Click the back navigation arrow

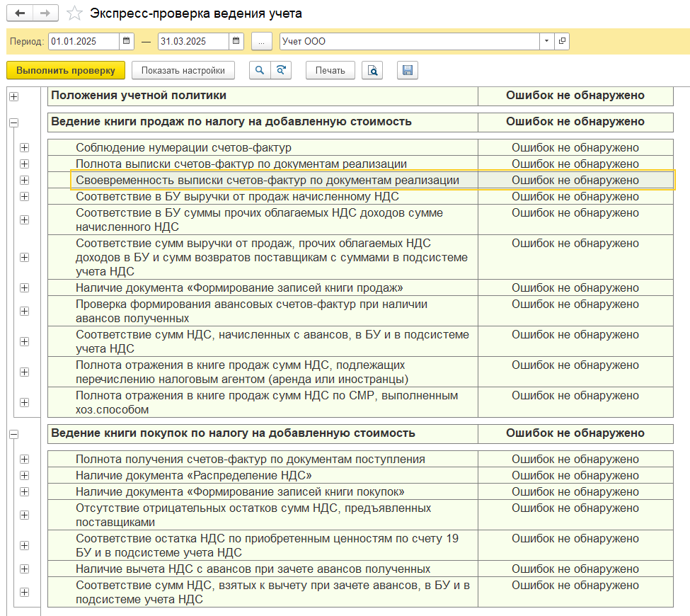19,13
